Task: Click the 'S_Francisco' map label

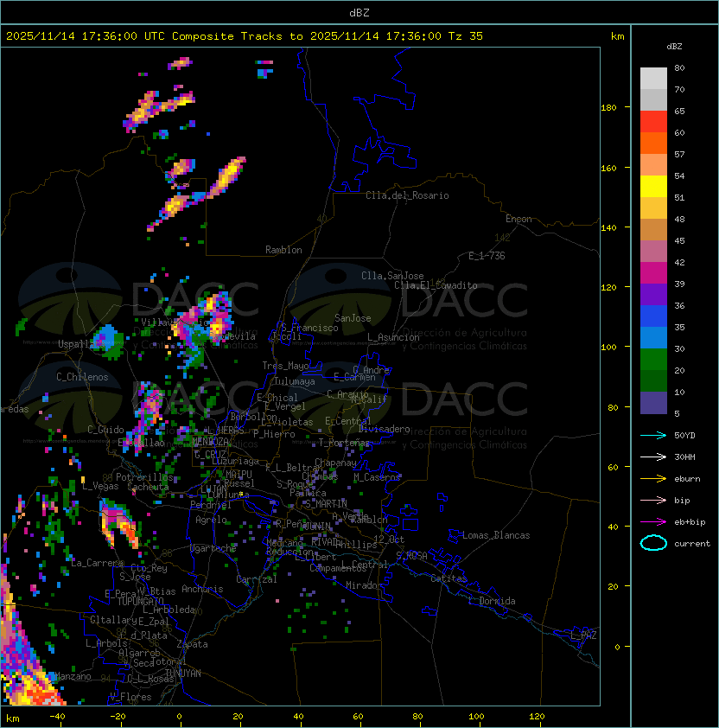Action: point(309,328)
